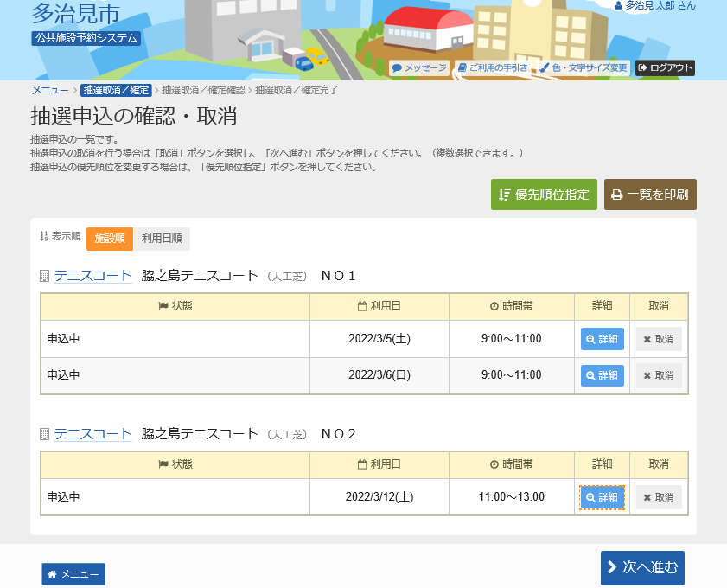
Task: Open 詳細 for 2022/3/5 application
Action: click(602, 339)
